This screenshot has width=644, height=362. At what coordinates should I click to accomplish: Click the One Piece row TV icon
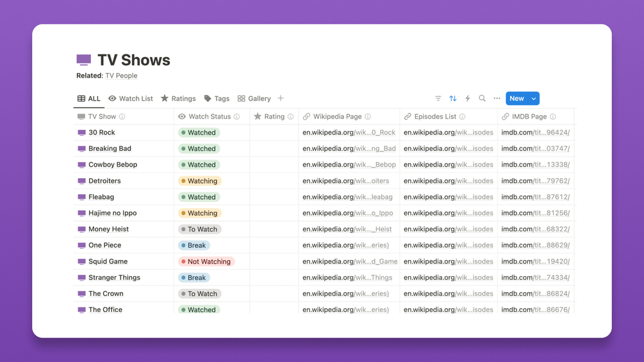pos(82,245)
